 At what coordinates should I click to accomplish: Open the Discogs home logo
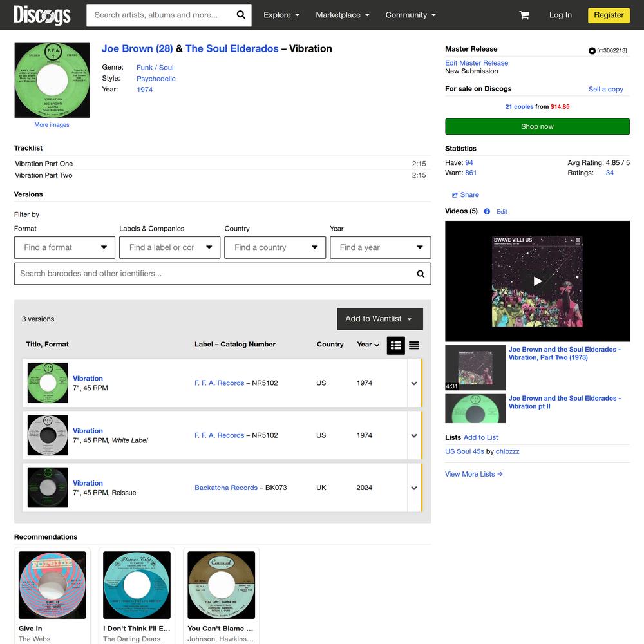(x=42, y=15)
